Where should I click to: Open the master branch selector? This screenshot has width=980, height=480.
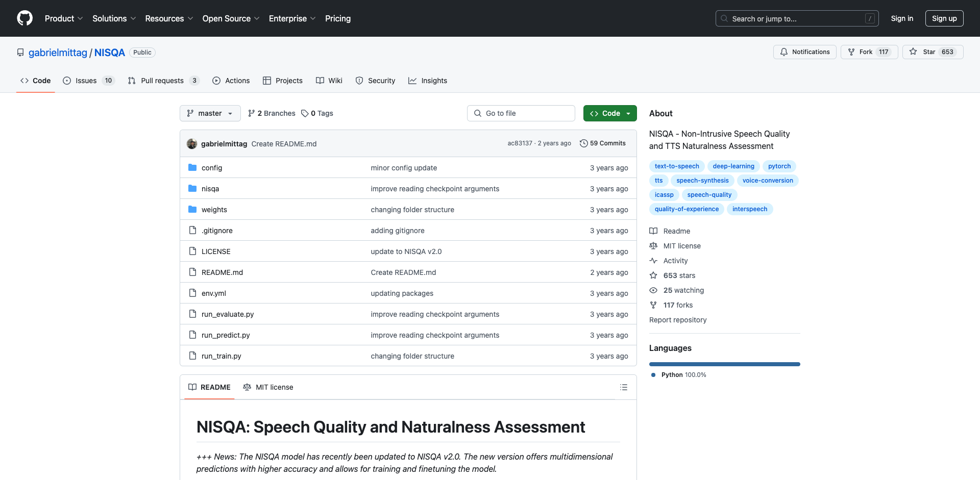[x=210, y=113]
